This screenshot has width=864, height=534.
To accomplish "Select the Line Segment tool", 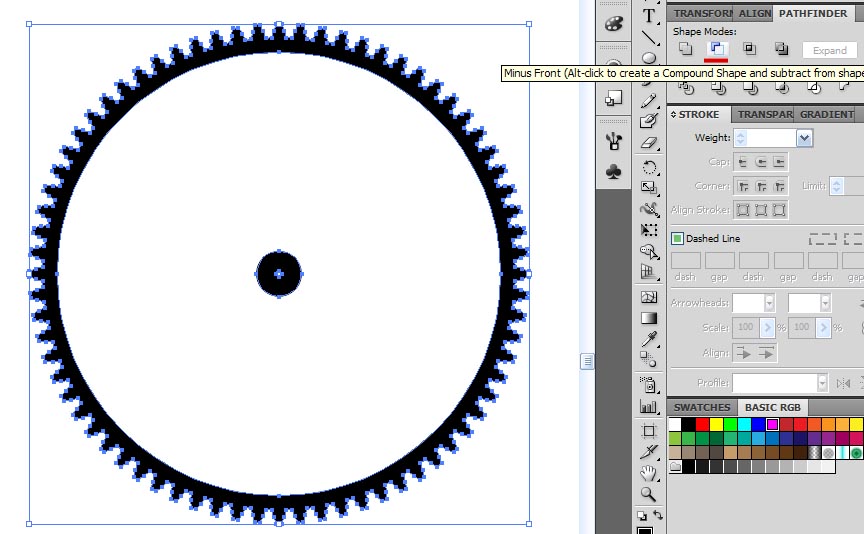I will 649,37.
